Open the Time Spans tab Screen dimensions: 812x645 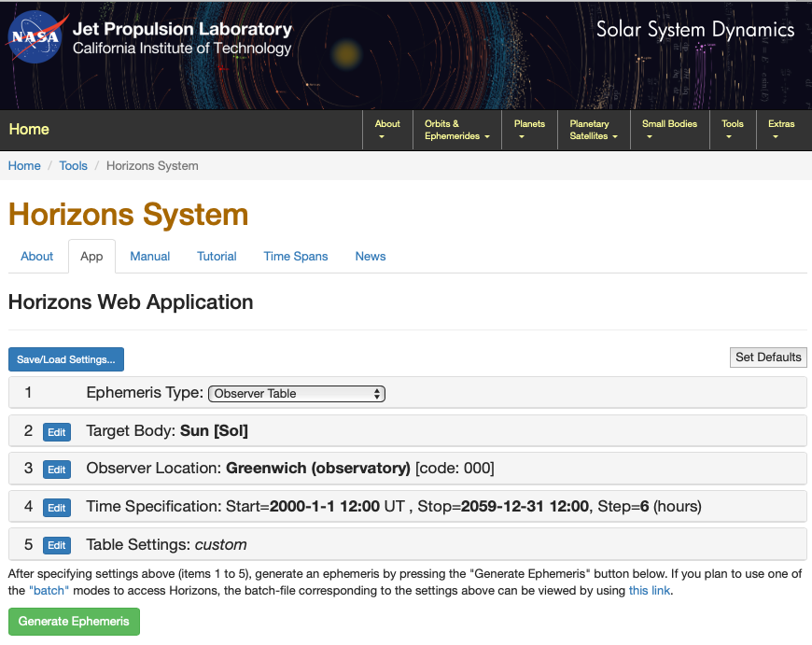[296, 257]
